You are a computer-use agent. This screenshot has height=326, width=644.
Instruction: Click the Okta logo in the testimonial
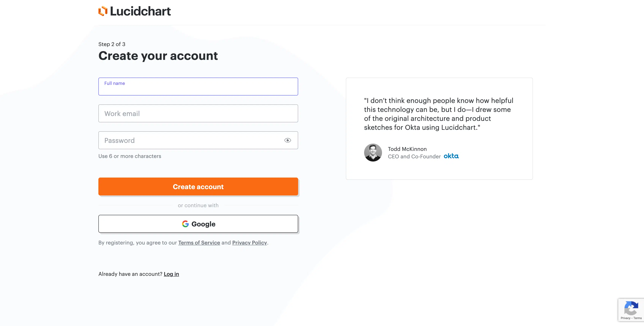pyautogui.click(x=451, y=156)
